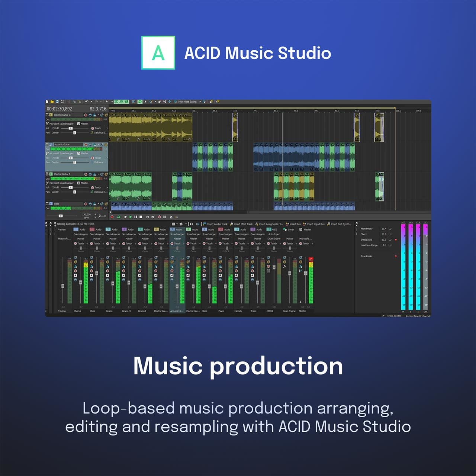Image resolution: width=476 pixels, height=476 pixels.
Task: Click Insert MIDI Track button
Action: coord(241,224)
